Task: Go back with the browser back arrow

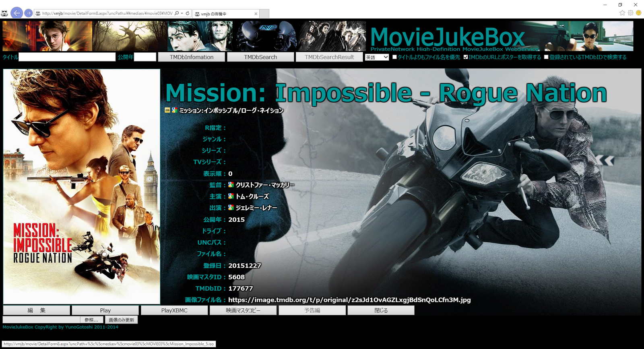Action: click(17, 13)
